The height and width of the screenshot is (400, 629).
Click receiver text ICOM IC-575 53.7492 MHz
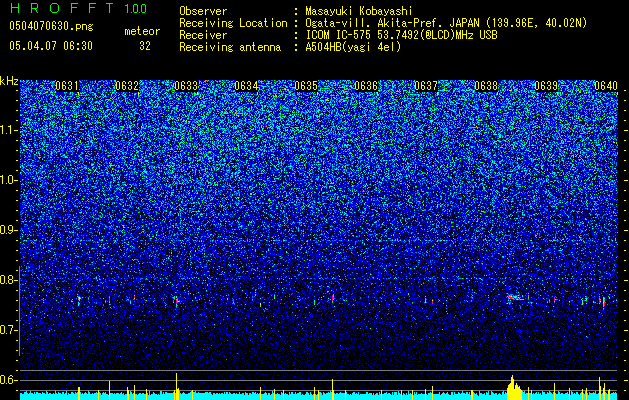point(401,35)
